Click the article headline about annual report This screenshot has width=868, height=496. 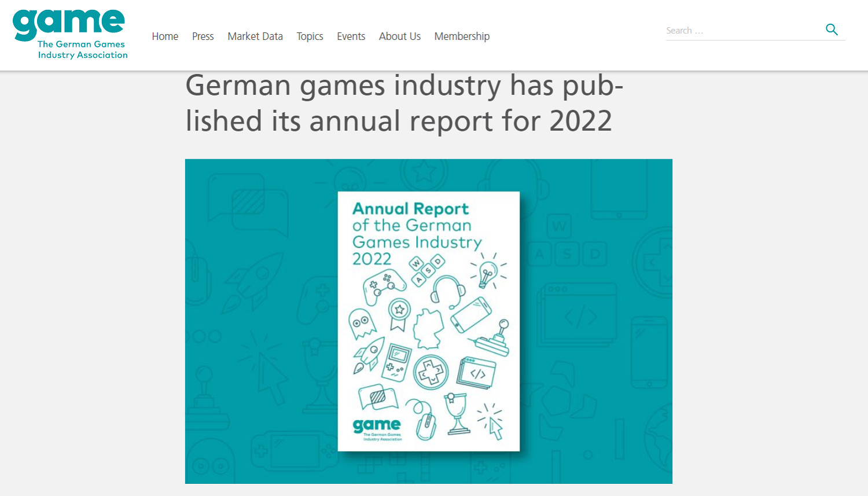tap(404, 103)
